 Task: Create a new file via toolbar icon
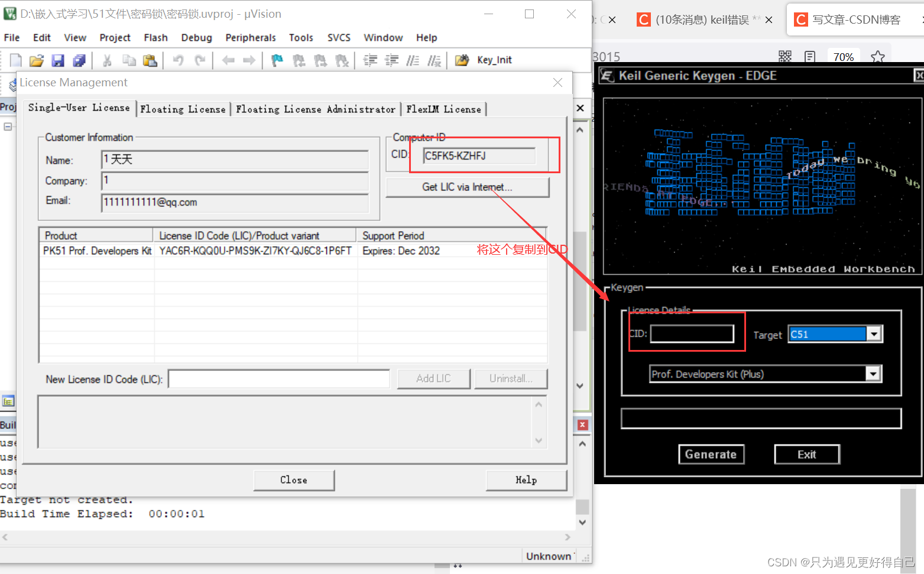[x=16, y=60]
